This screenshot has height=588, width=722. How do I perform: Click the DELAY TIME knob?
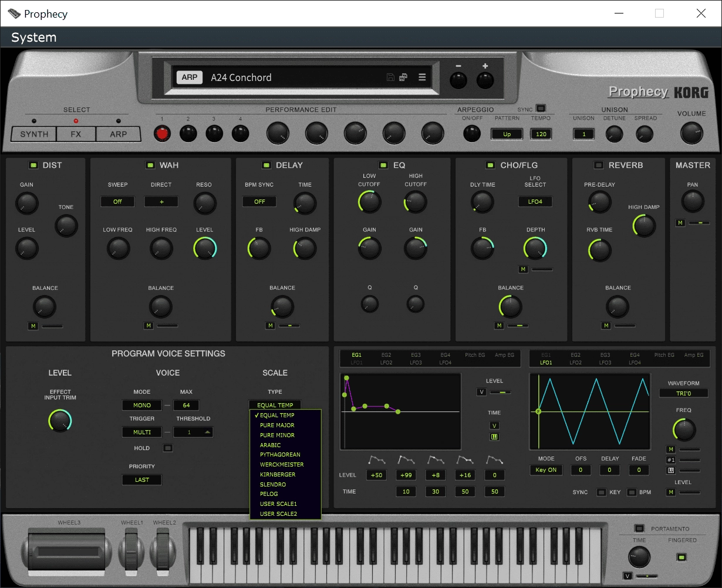305,203
